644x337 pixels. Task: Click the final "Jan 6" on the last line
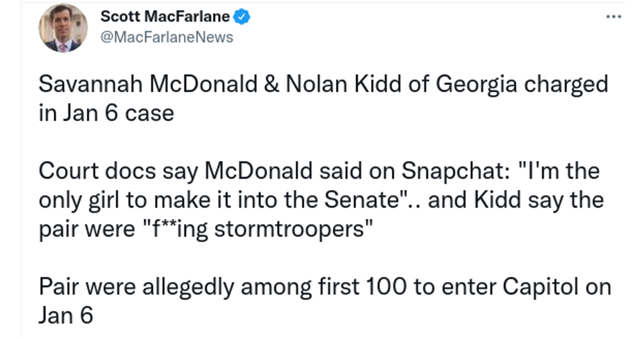point(66,316)
